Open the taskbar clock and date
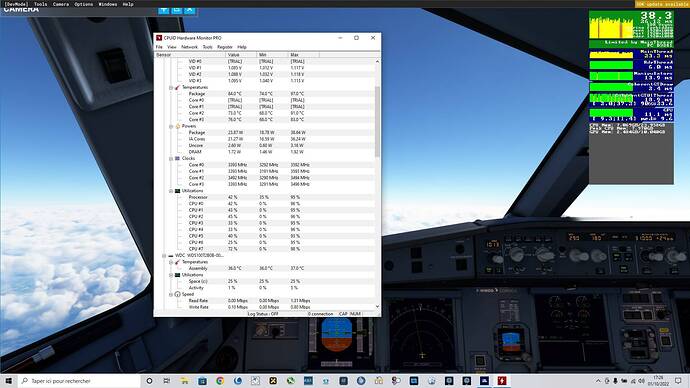The width and height of the screenshot is (690, 388). tap(658, 381)
